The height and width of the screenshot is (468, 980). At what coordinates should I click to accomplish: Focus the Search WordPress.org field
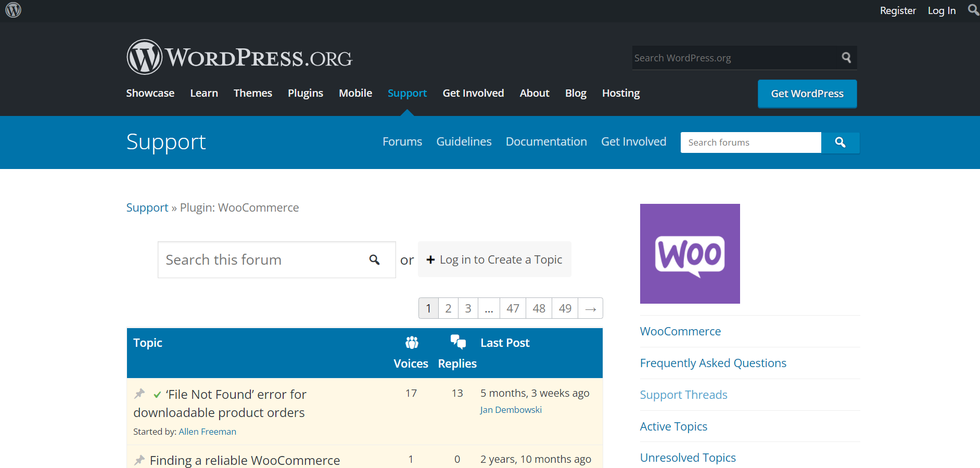(734, 58)
